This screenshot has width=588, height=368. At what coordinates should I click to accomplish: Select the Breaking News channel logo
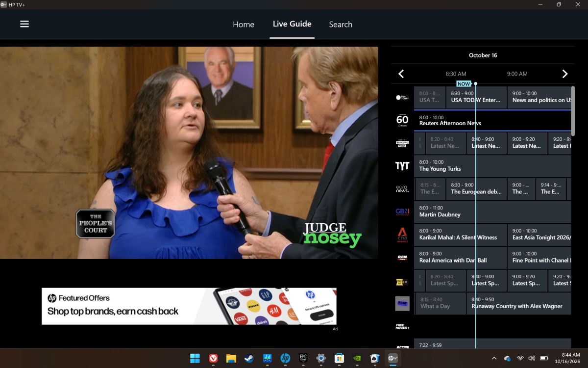point(402,143)
